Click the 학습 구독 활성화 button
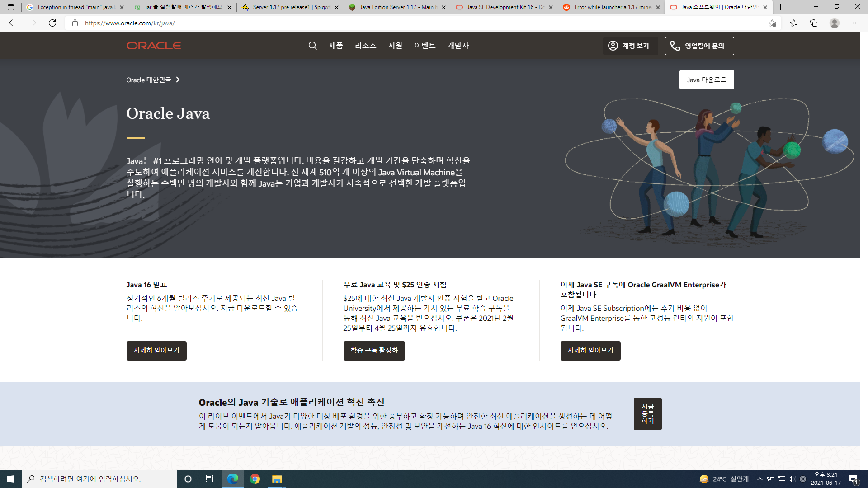868x488 pixels. tap(374, 351)
